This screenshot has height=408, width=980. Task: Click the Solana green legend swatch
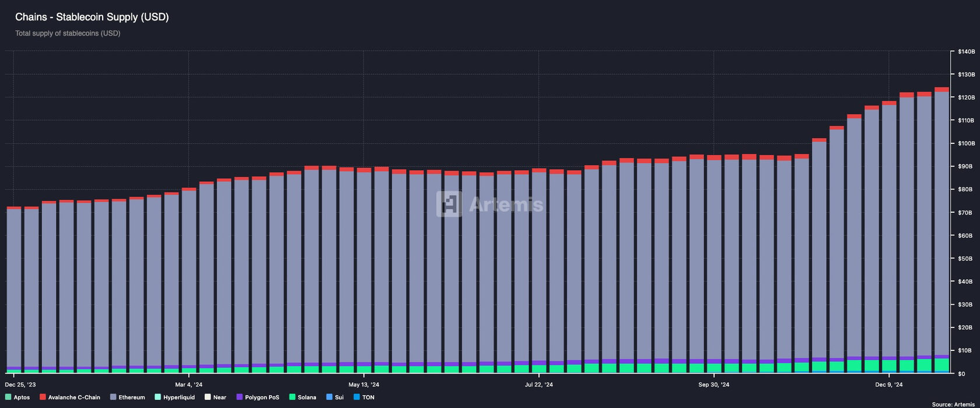[x=292, y=397]
